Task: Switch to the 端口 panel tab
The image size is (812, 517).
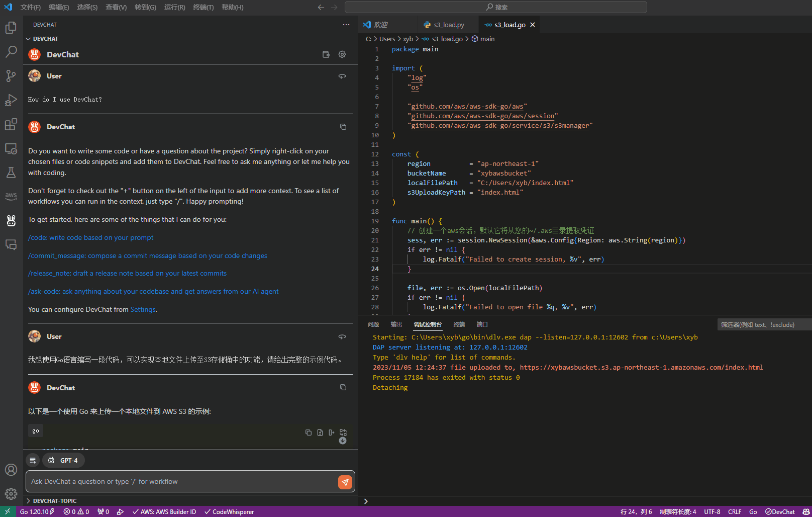Action: point(482,324)
